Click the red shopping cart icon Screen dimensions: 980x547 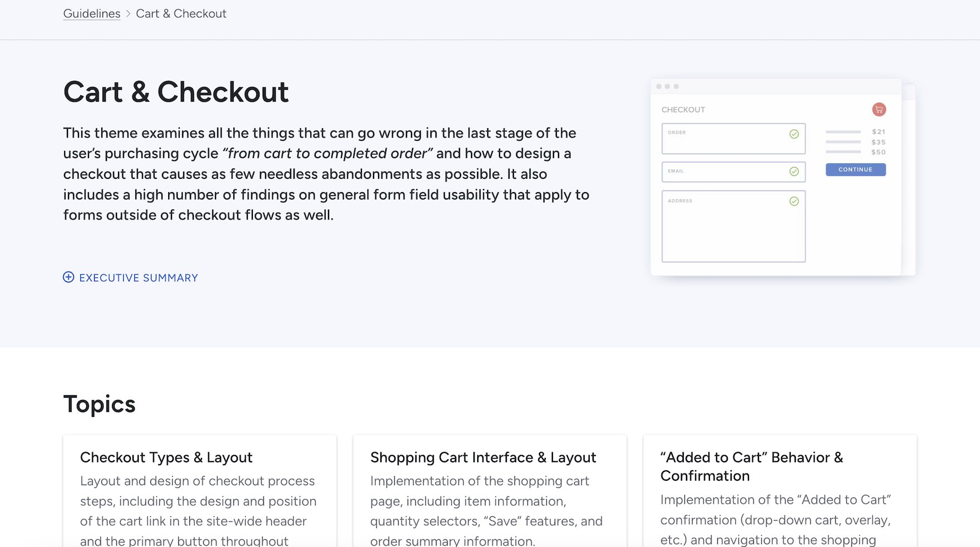[879, 110]
